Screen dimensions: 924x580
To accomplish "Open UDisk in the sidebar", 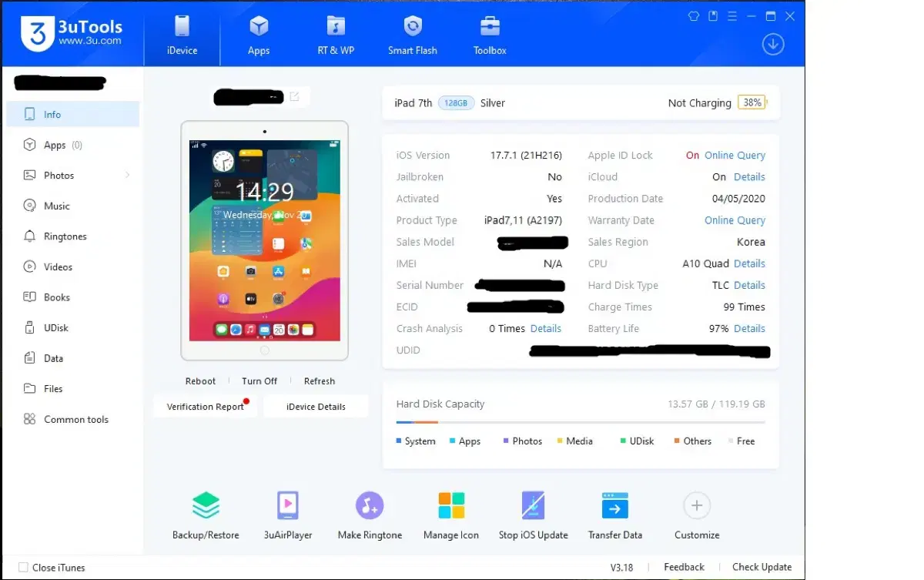I will click(72, 327).
